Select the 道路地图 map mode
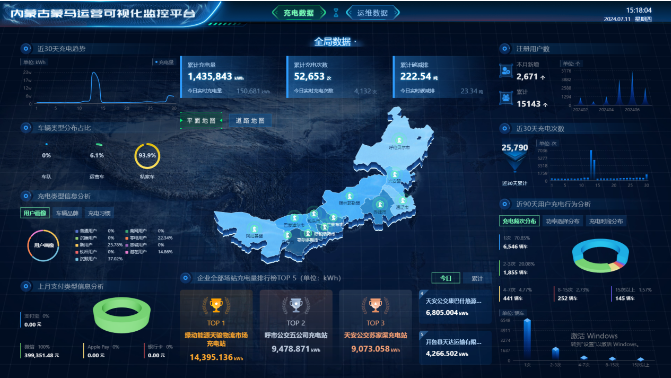 click(250, 121)
